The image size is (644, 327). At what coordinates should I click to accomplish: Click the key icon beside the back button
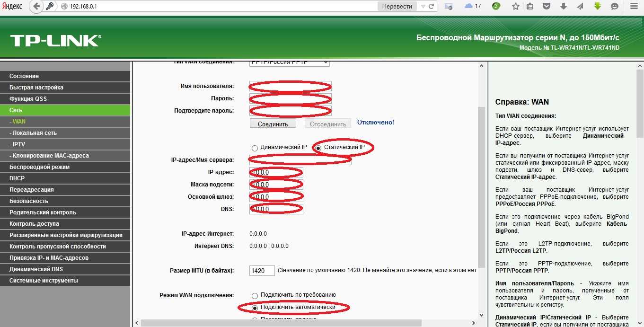pyautogui.click(x=50, y=7)
